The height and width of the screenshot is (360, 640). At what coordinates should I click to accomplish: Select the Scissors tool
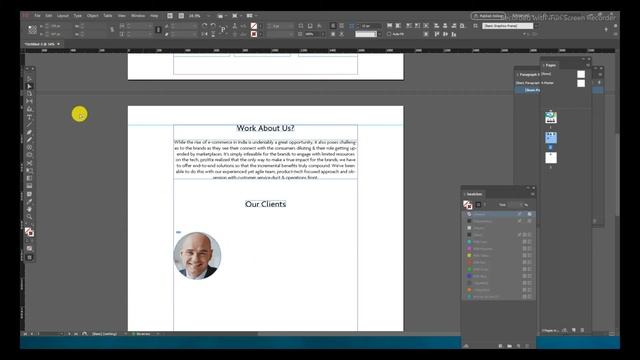point(29,163)
